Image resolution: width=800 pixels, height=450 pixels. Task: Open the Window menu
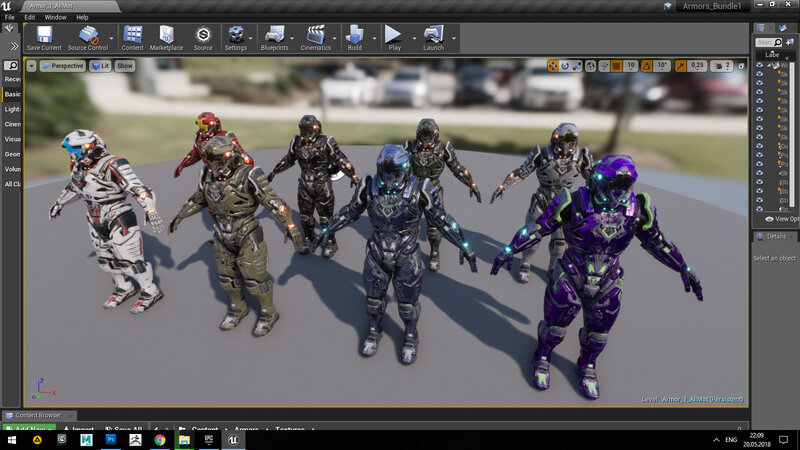click(x=56, y=17)
